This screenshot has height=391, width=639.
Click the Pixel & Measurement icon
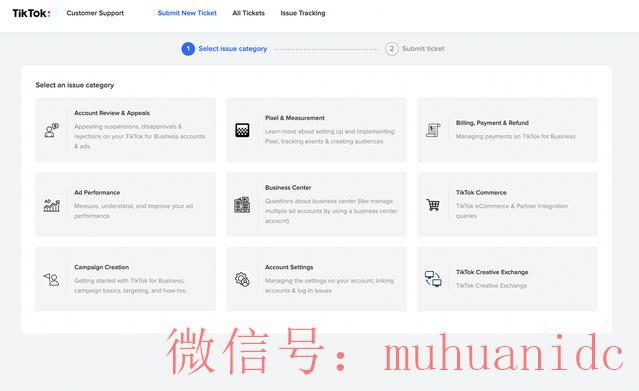242,130
